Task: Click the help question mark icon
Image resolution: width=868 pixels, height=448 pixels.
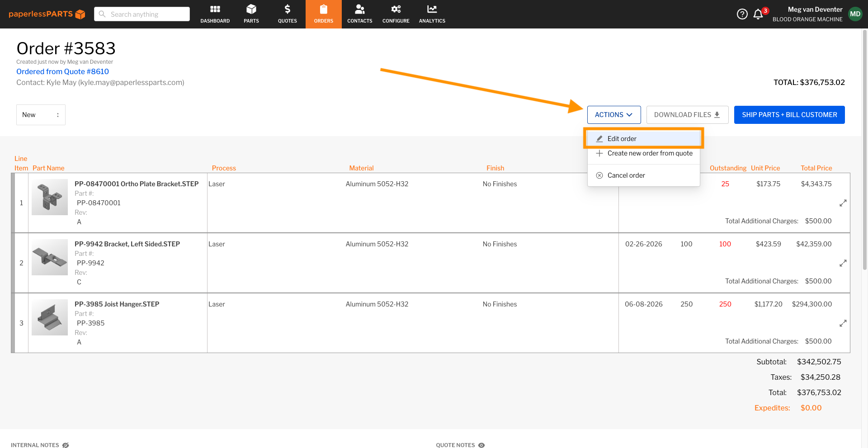Action: pos(742,14)
